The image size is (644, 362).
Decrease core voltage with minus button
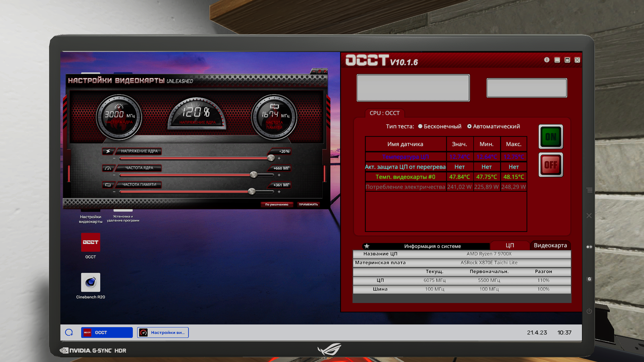[x=114, y=158]
